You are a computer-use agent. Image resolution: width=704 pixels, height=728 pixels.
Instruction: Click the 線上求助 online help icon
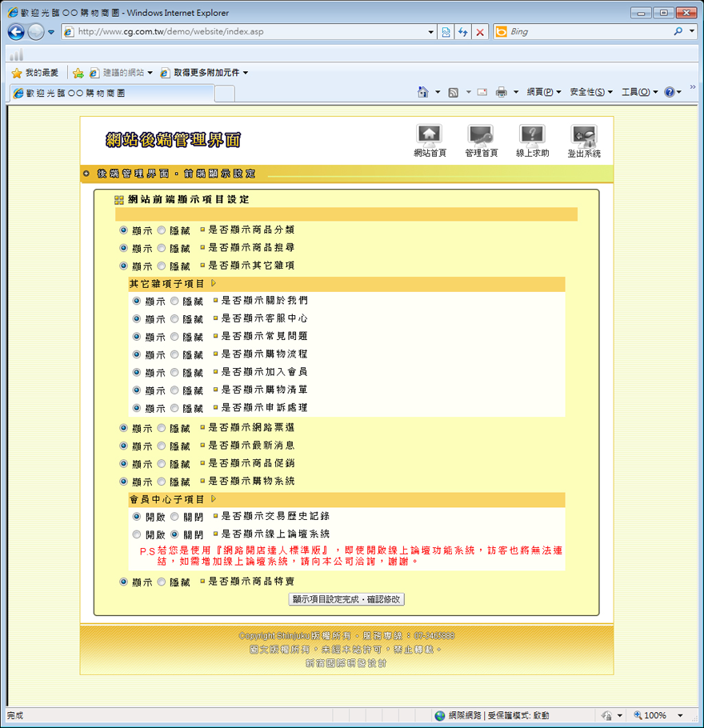[x=532, y=136]
